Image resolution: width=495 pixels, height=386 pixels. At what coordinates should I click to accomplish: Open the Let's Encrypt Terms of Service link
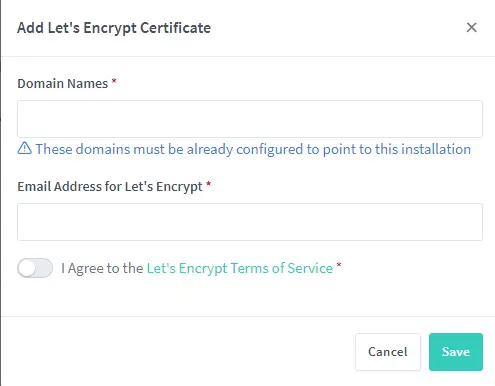pyautogui.click(x=240, y=268)
